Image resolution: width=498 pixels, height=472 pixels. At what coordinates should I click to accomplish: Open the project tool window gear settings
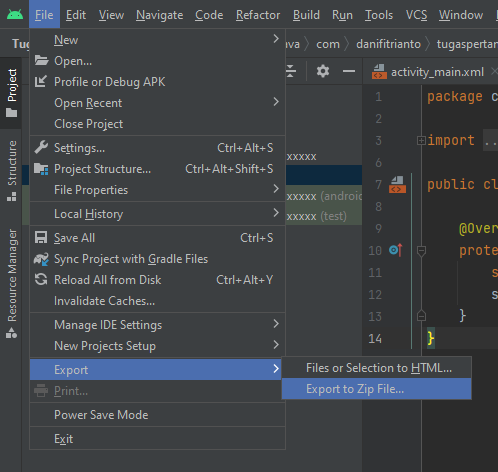point(323,71)
